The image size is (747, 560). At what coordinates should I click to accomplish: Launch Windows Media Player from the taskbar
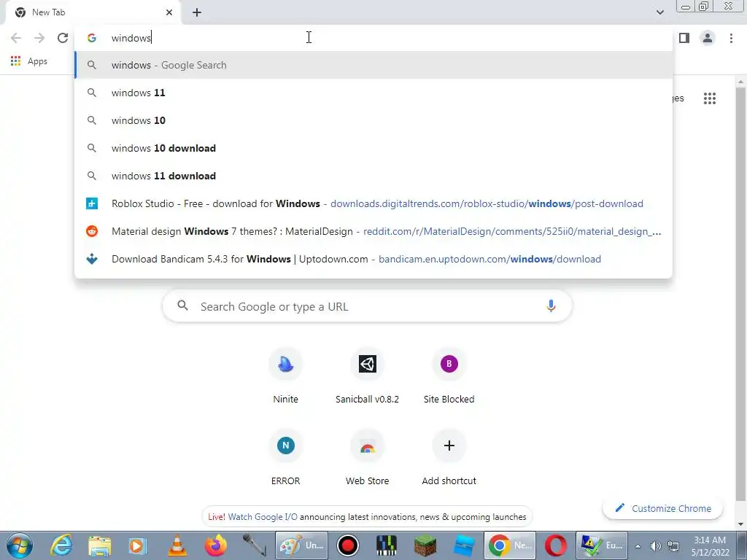click(x=138, y=545)
